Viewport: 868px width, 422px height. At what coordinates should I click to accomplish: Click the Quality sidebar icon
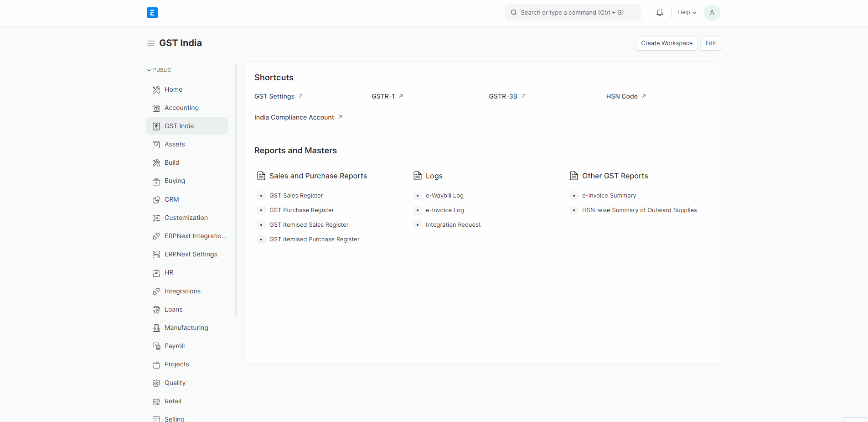156,383
